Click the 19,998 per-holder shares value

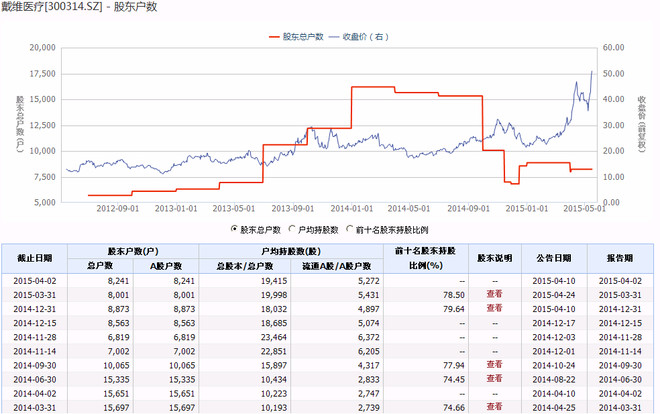[x=274, y=295]
